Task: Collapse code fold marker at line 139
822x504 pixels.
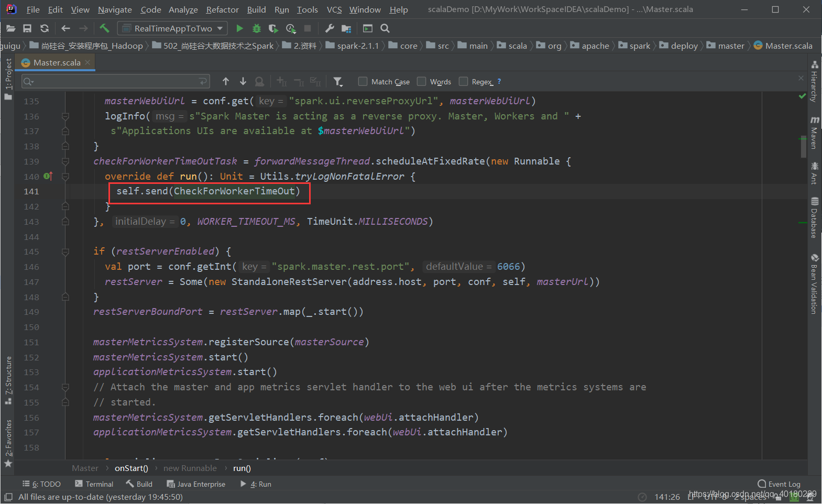Action: [65, 161]
